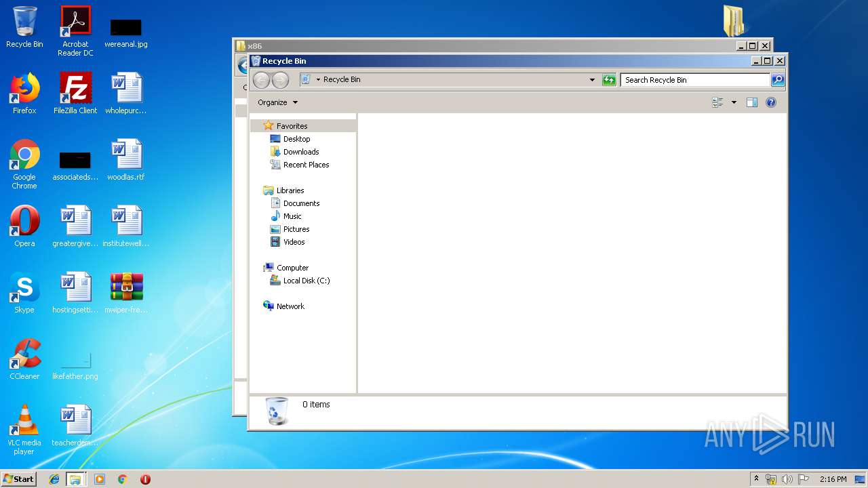Image resolution: width=868 pixels, height=488 pixels.
Task: Open Explorer Help question mark icon
Action: 771,102
